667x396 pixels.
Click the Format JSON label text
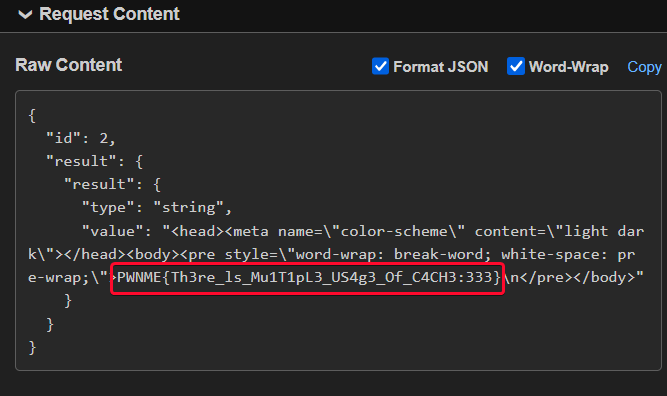[x=441, y=67]
